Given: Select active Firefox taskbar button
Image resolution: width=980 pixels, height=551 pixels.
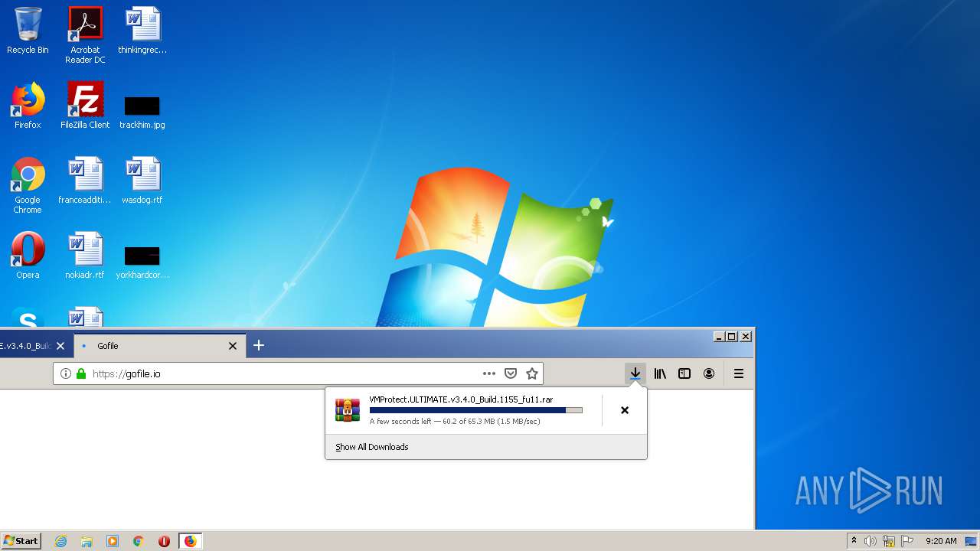Looking at the screenshot, I should tap(191, 541).
